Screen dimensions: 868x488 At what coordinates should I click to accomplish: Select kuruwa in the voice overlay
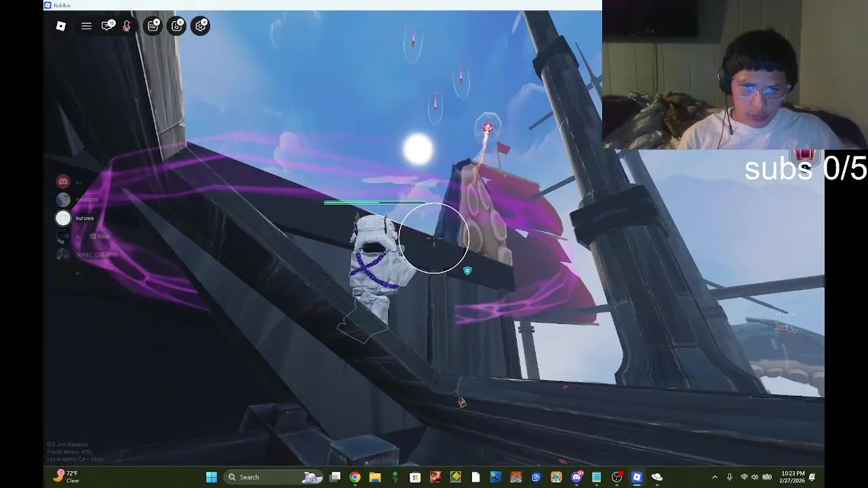click(x=75, y=218)
